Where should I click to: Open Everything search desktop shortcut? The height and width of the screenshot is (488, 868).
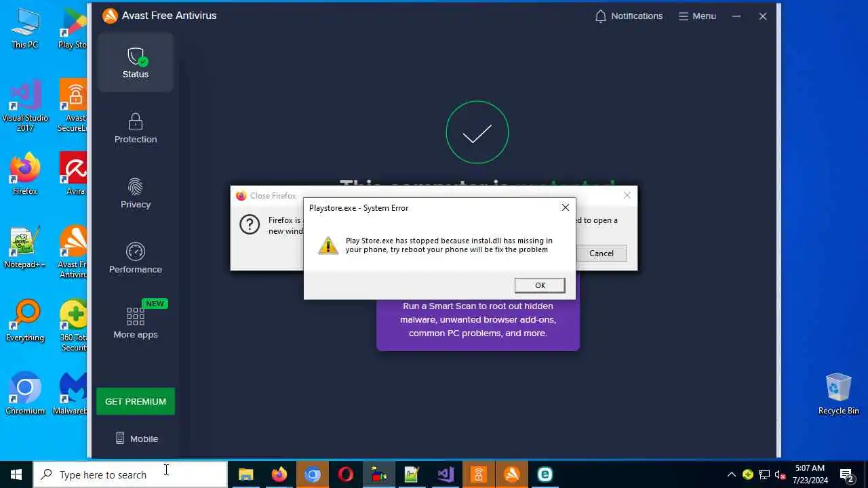pos(25,321)
